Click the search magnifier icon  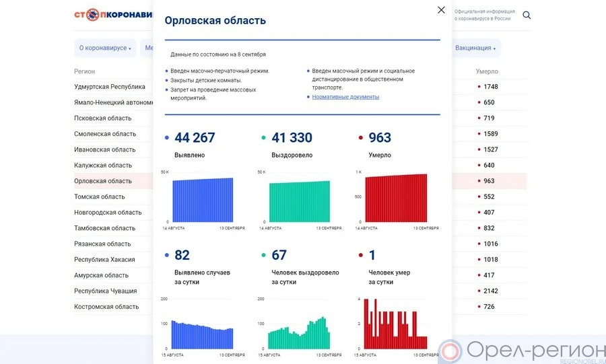(x=527, y=15)
